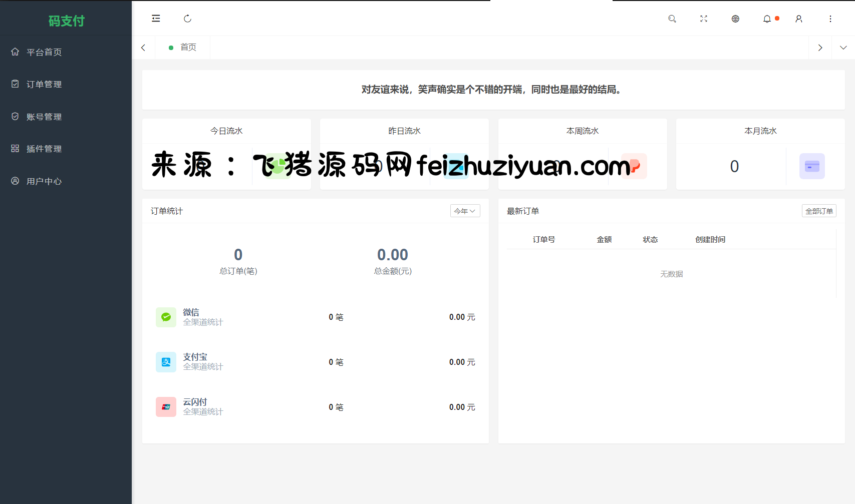The height and width of the screenshot is (504, 855).
Task: Click the monthly flow card icon
Action: tap(812, 166)
